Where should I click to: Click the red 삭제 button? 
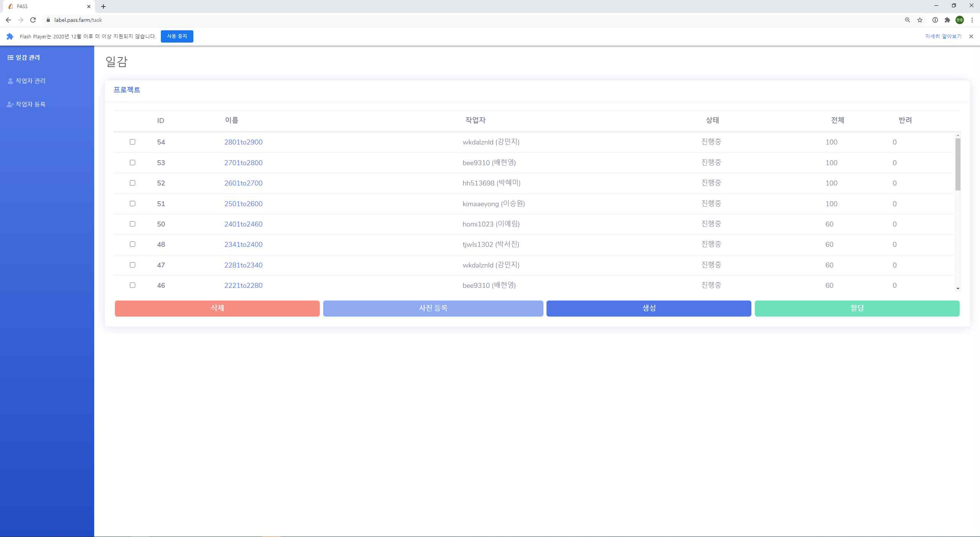217,309
